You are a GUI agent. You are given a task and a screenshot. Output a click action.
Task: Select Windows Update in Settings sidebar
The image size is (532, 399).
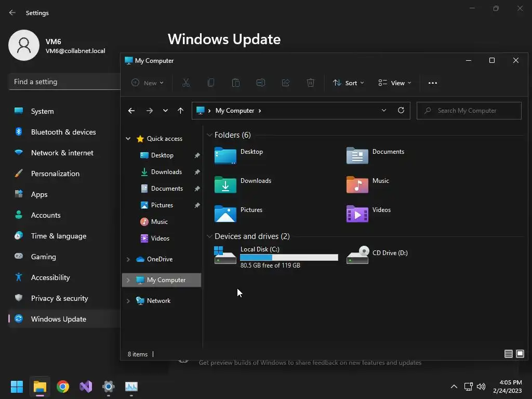(x=64, y=319)
